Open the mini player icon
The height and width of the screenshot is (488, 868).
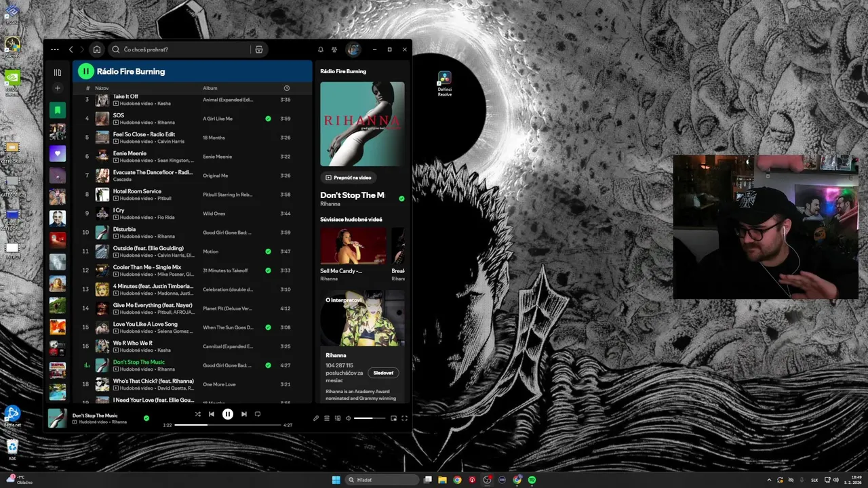click(393, 418)
